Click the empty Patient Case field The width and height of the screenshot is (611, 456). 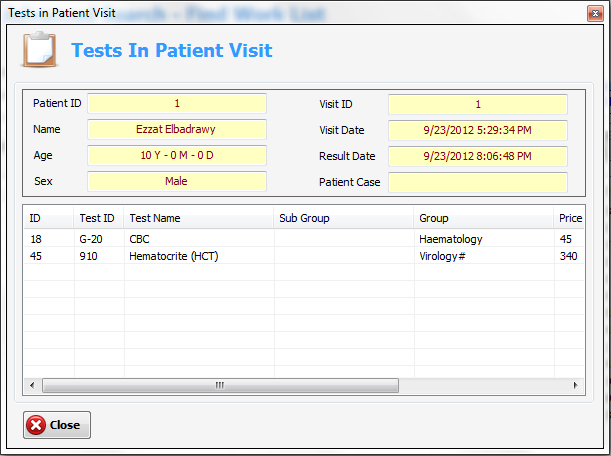(478, 182)
